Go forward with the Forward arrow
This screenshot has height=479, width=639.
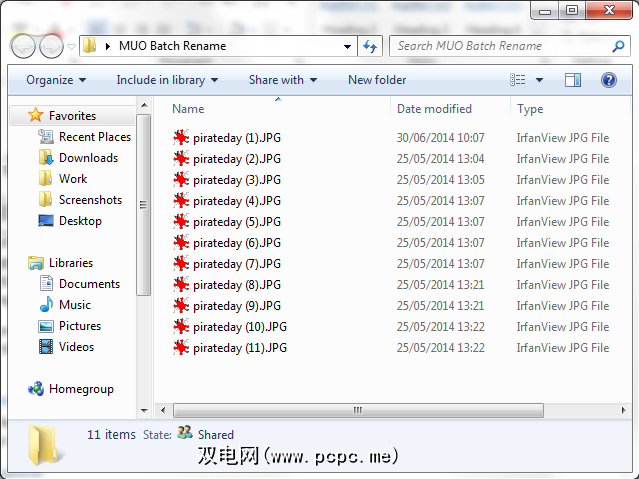(x=51, y=46)
